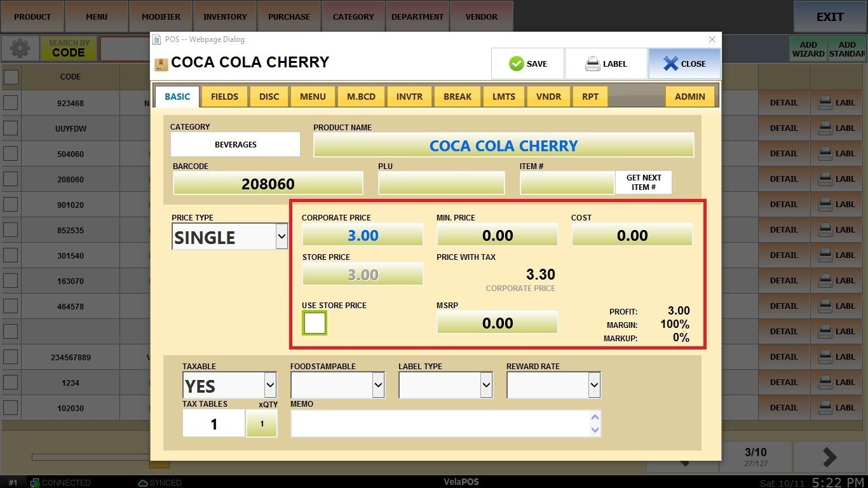868x488 pixels.
Task: Click the printer icon in 301540 row
Action: coord(825,255)
